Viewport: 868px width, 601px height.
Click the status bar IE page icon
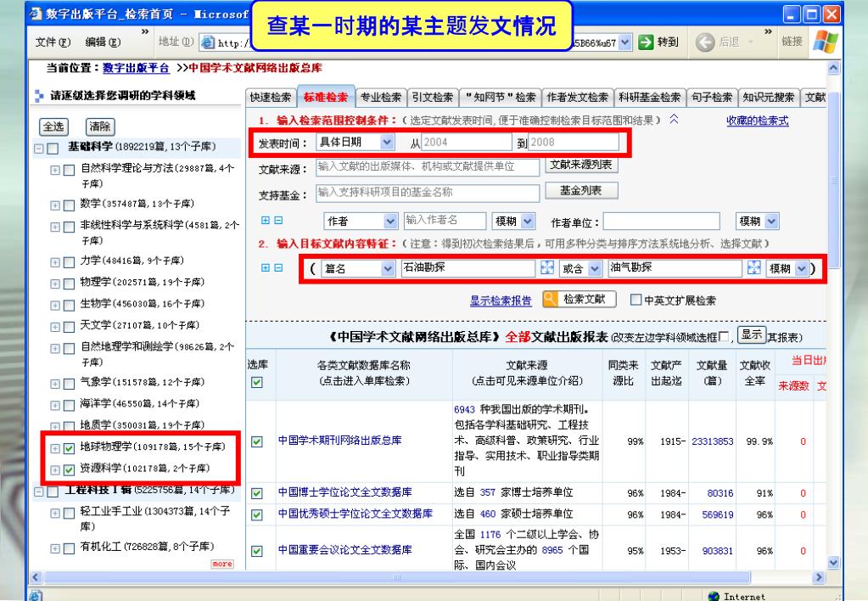(36, 596)
